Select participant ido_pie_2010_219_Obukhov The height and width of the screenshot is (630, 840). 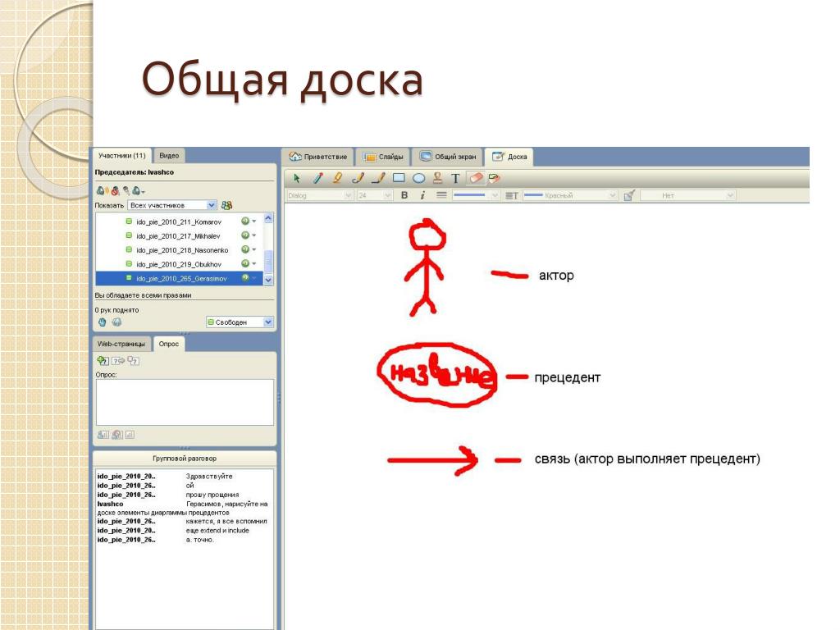click(179, 264)
